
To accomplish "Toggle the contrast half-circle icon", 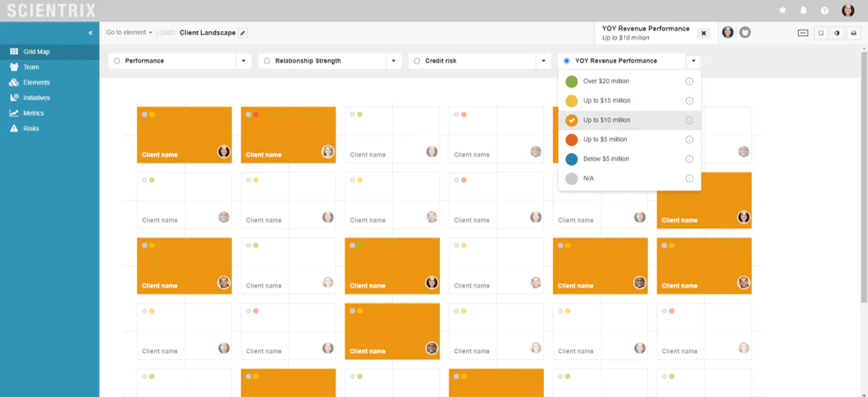I will coord(837,33).
